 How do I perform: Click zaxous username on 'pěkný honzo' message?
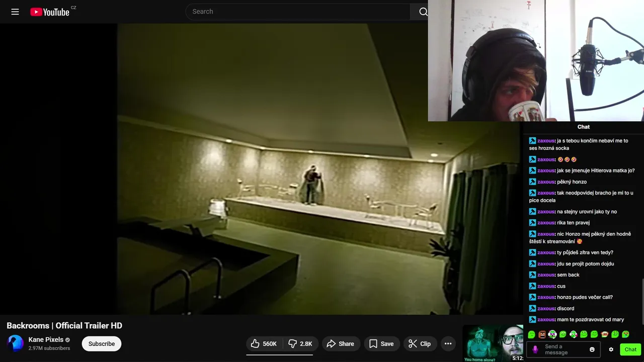[x=546, y=182]
